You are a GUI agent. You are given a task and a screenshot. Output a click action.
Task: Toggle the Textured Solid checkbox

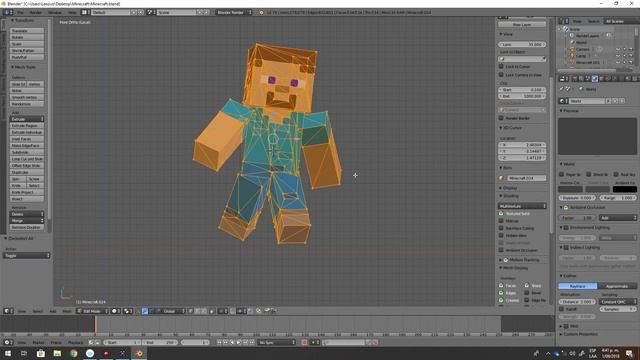[x=501, y=213]
